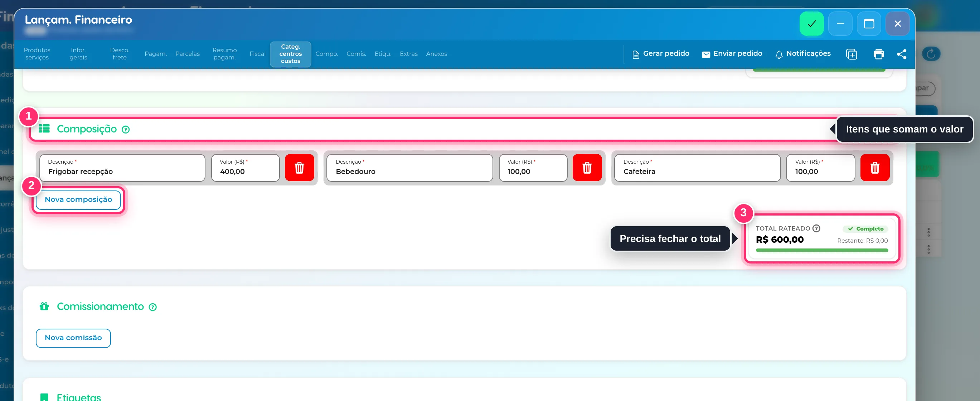Open the Comis. tab
This screenshot has height=401, width=980.
[x=356, y=54]
